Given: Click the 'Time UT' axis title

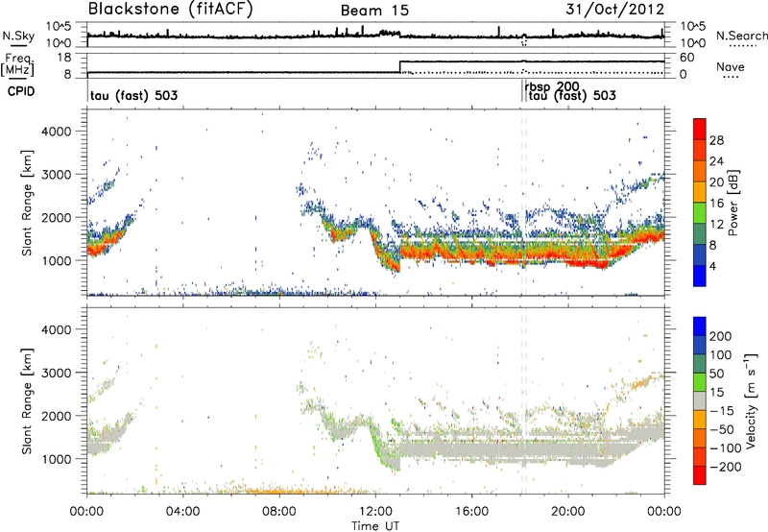Looking at the screenshot, I should (x=375, y=525).
